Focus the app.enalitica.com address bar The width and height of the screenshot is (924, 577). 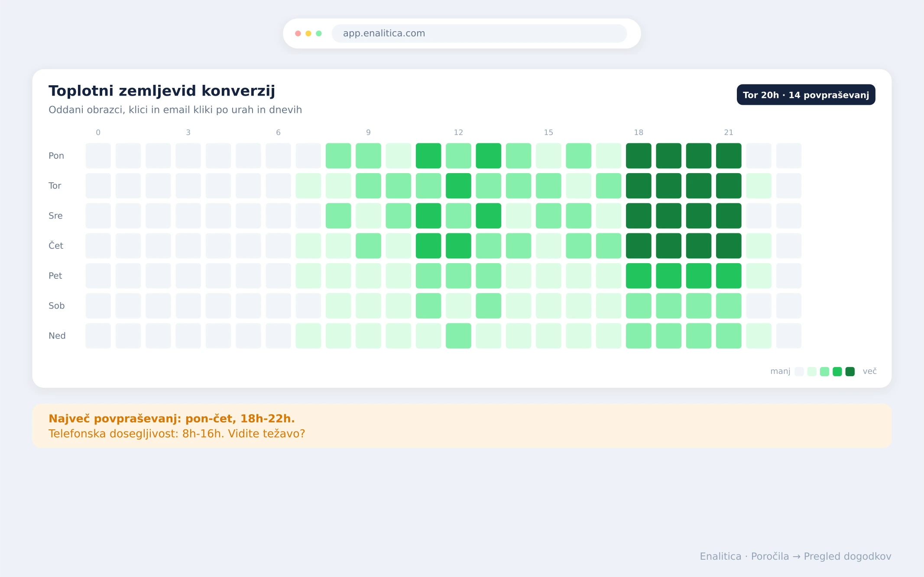479,33
